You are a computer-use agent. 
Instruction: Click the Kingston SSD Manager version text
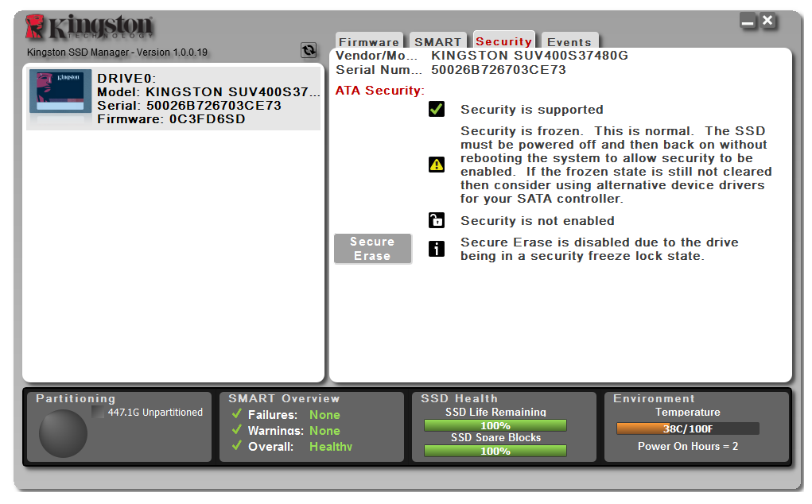pos(117,52)
